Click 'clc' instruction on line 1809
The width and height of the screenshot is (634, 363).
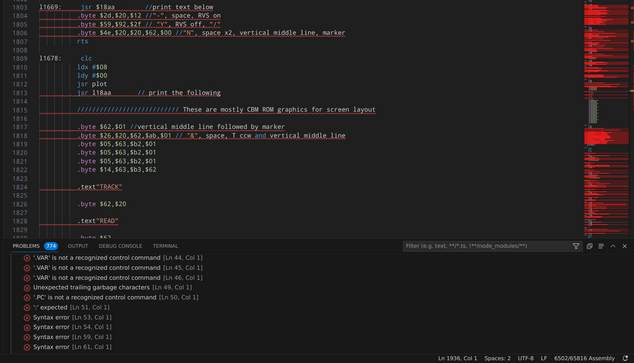click(x=86, y=59)
